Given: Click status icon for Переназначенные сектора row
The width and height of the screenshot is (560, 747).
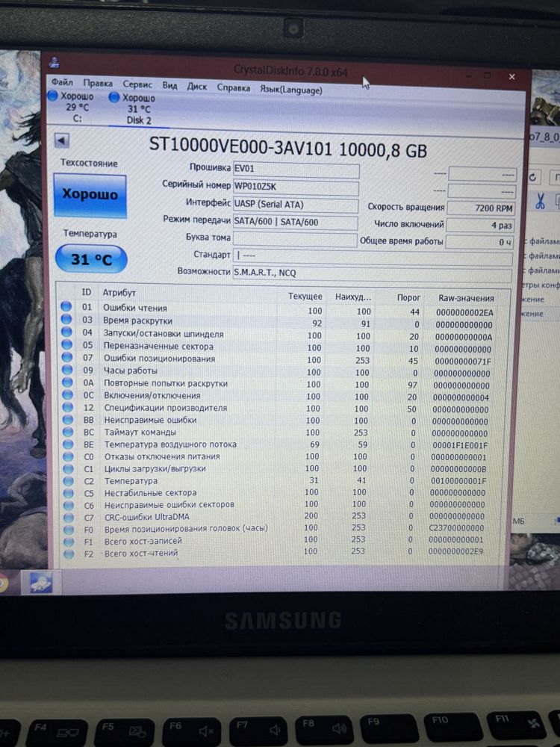Looking at the screenshot, I should pyautogui.click(x=66, y=344).
